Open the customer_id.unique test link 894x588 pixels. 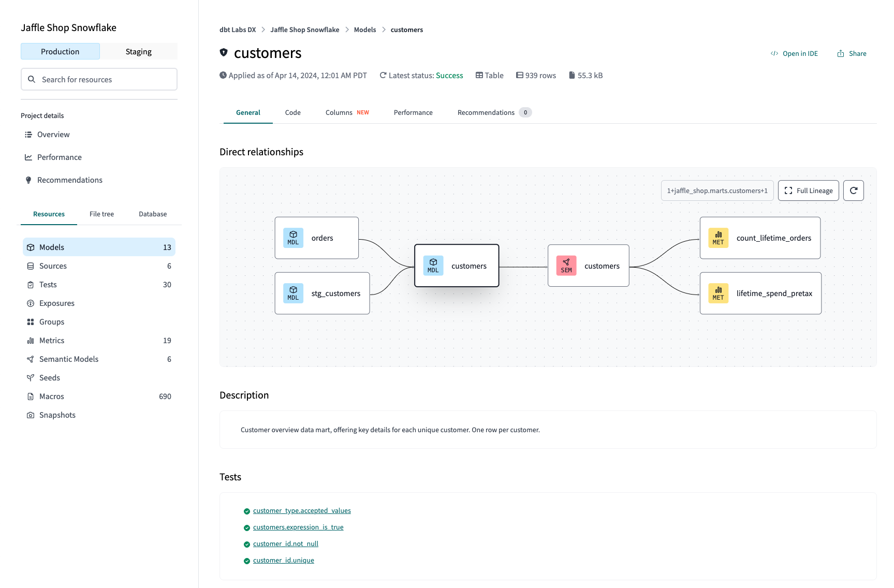283,561
